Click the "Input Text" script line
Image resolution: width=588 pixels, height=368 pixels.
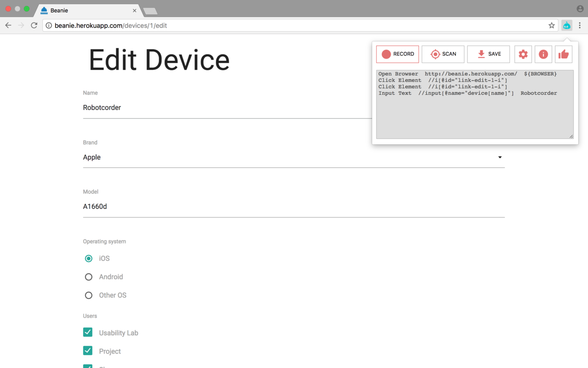coord(468,93)
